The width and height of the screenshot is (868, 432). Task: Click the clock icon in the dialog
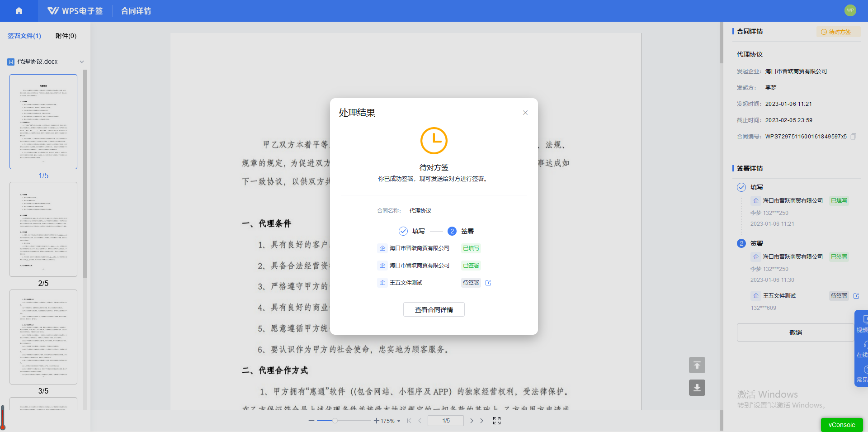[434, 141]
